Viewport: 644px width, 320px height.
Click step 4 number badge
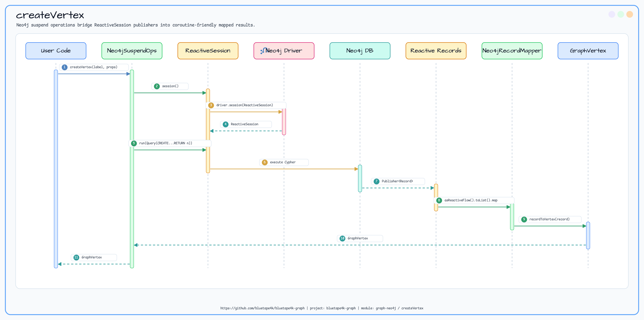pyautogui.click(x=226, y=124)
